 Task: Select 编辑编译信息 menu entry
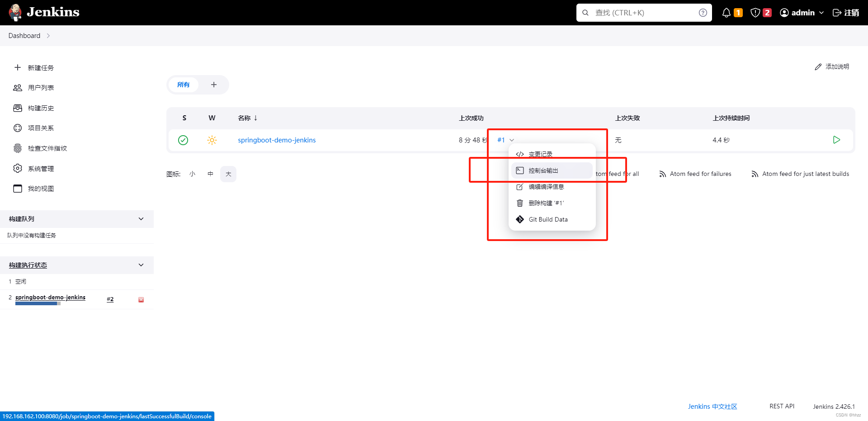point(552,187)
